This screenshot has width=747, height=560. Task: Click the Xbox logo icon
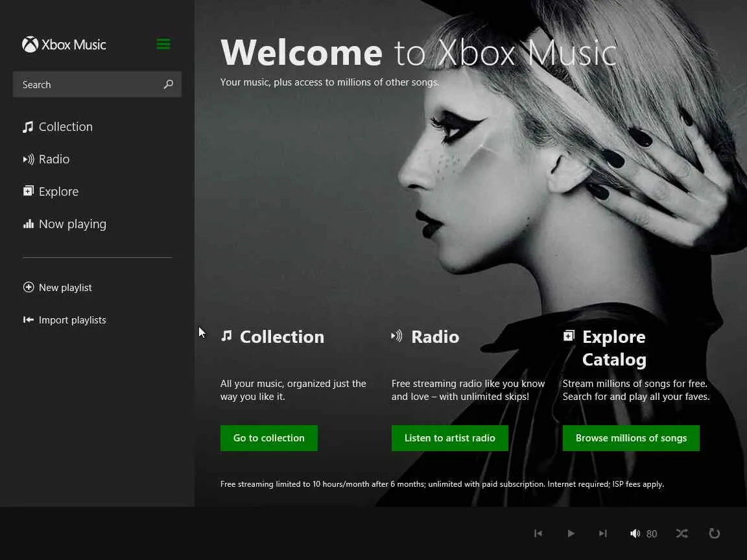[x=30, y=44]
